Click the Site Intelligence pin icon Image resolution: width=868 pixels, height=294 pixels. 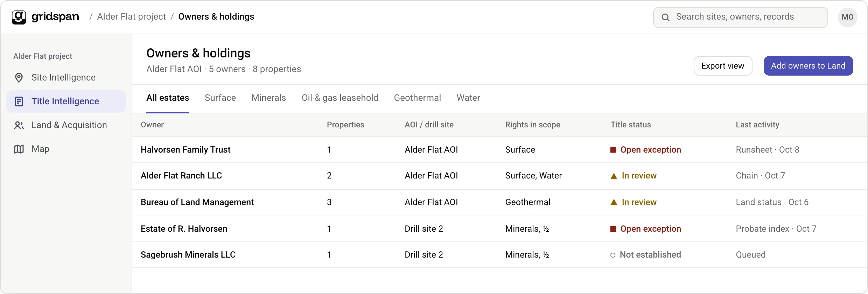pos(19,78)
